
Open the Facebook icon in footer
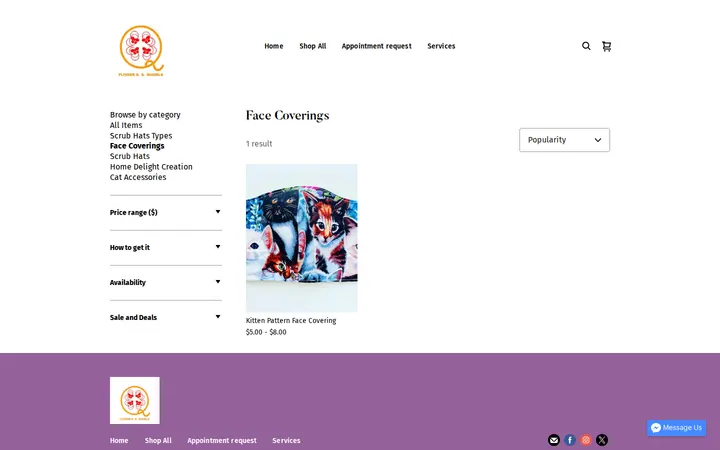pyautogui.click(x=570, y=440)
